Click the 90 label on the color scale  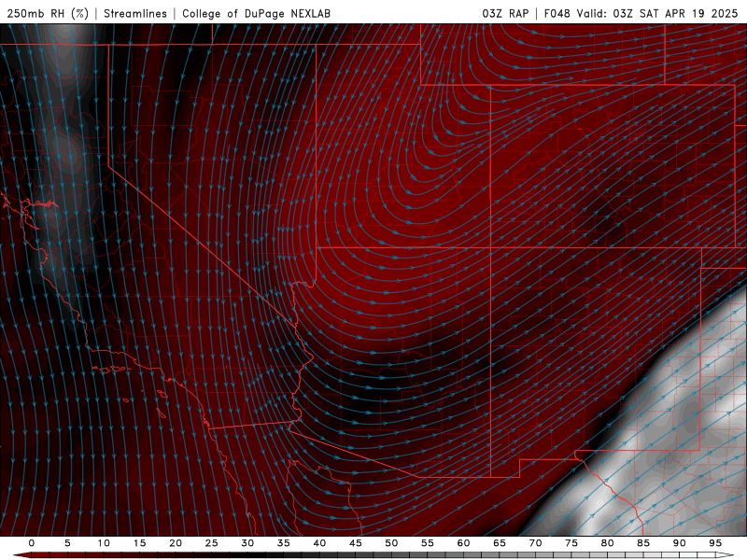[x=679, y=543]
